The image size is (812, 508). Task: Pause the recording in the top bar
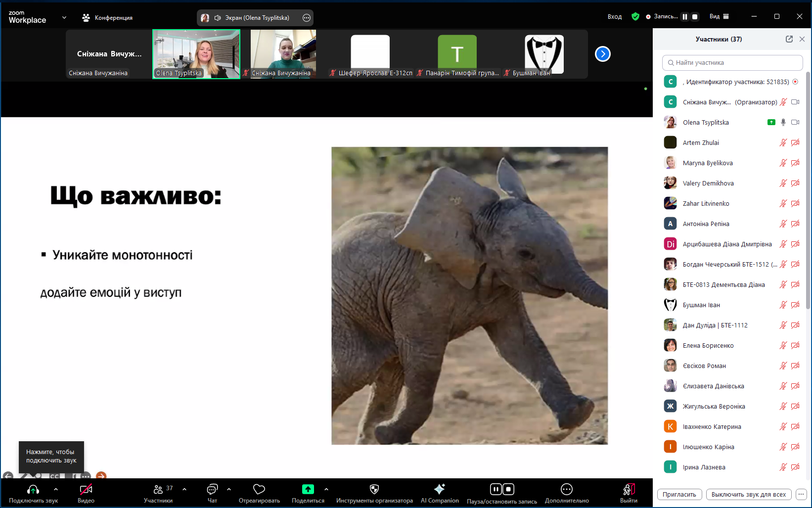click(685, 17)
